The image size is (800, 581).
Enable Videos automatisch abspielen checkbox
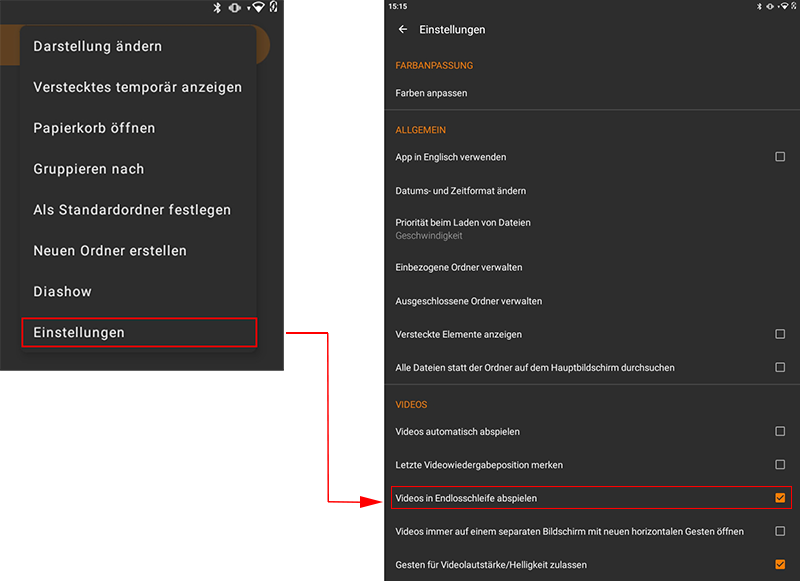780,432
